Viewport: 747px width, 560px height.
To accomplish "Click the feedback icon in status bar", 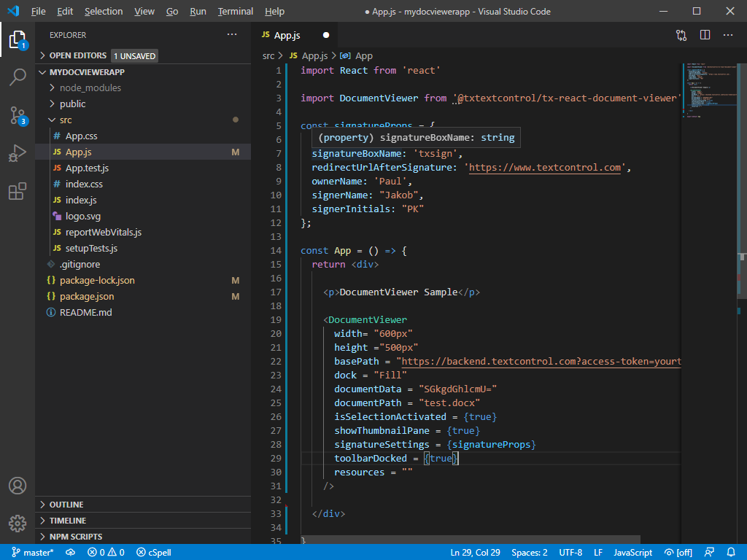I will [x=709, y=553].
